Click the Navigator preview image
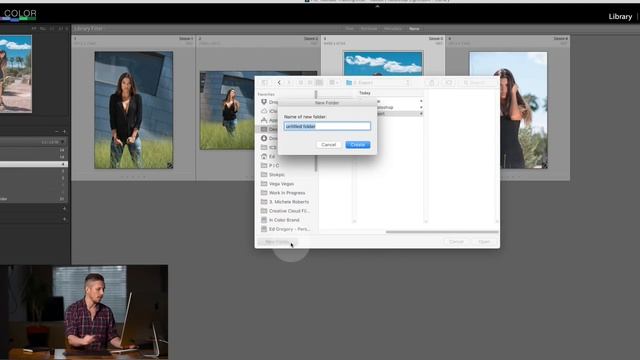The width and height of the screenshot is (640, 360). coord(16,73)
